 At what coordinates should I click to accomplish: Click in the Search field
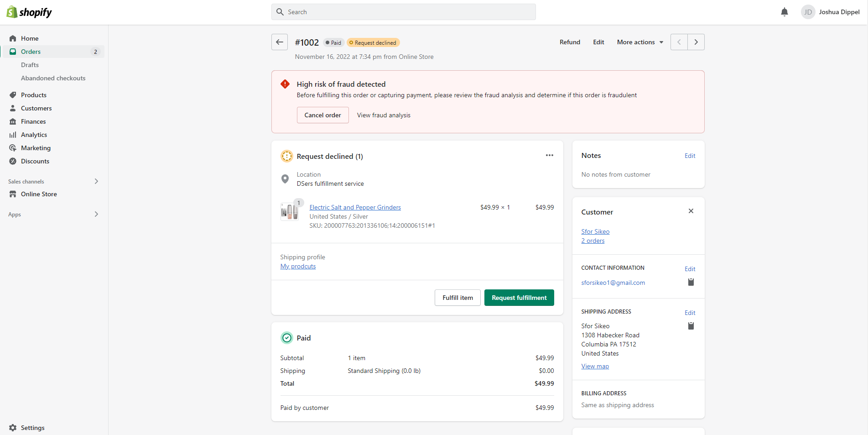(404, 12)
